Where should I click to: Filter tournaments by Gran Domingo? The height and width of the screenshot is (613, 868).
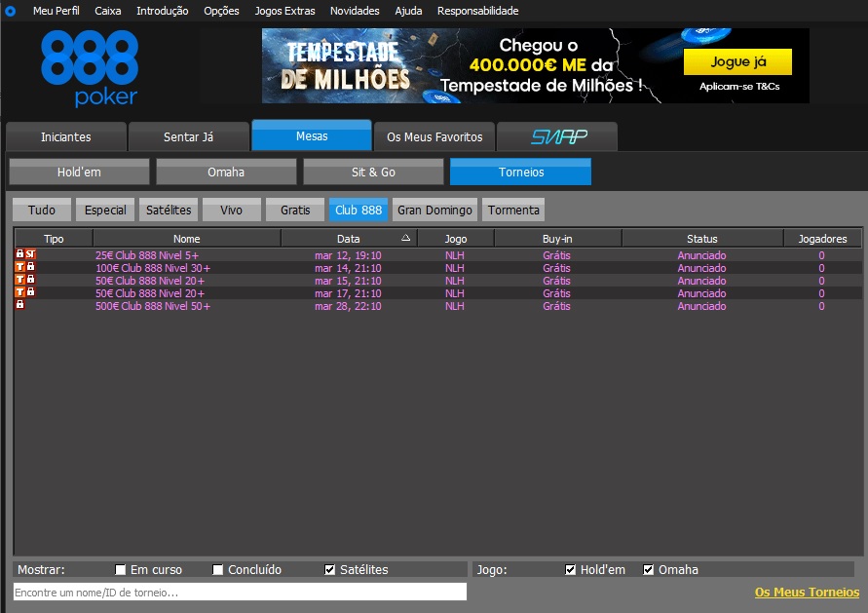click(434, 210)
